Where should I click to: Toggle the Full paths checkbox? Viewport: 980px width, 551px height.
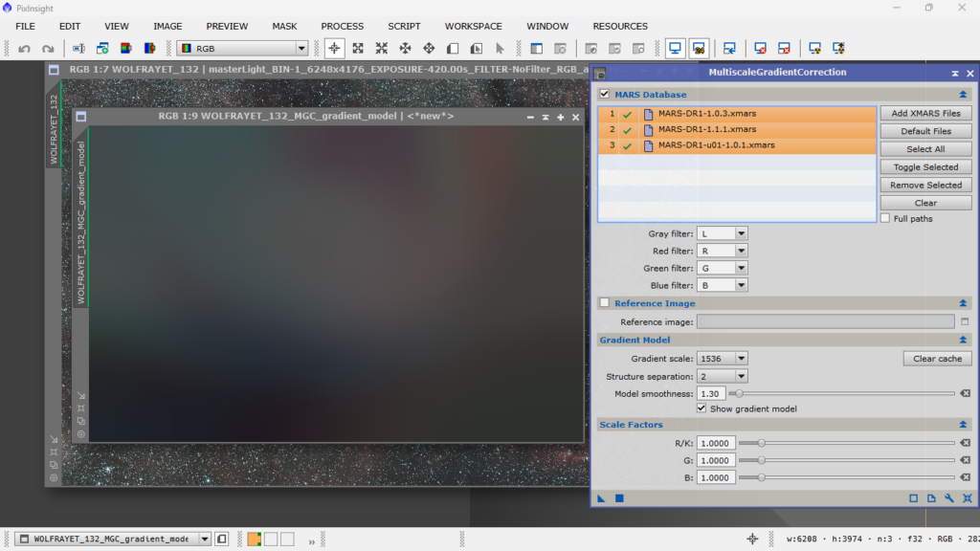coord(885,219)
